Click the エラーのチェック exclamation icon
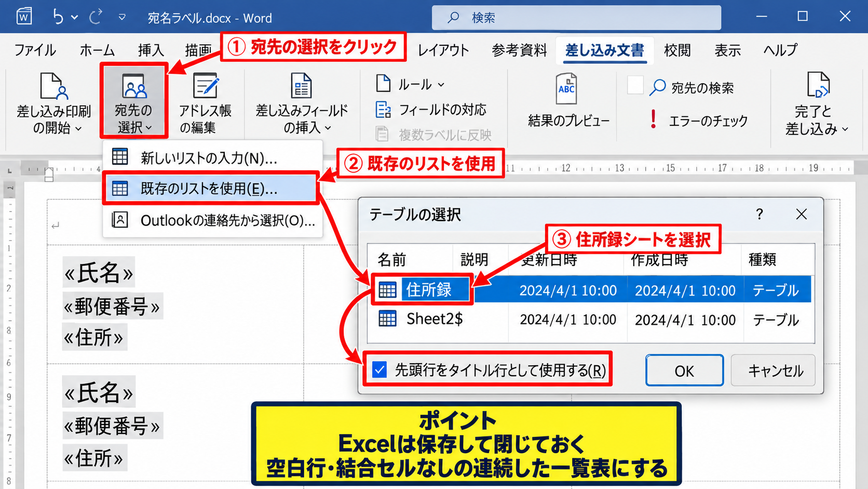This screenshot has height=489, width=868. pyautogui.click(x=654, y=119)
